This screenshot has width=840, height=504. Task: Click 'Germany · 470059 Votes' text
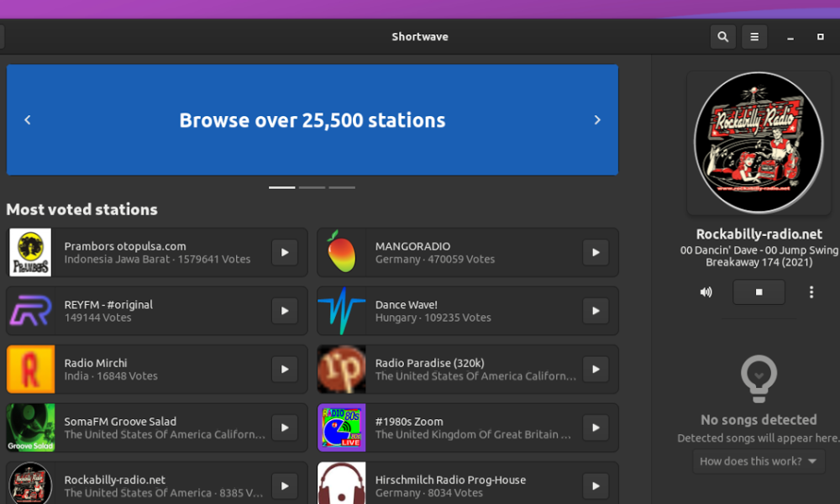pos(434,260)
